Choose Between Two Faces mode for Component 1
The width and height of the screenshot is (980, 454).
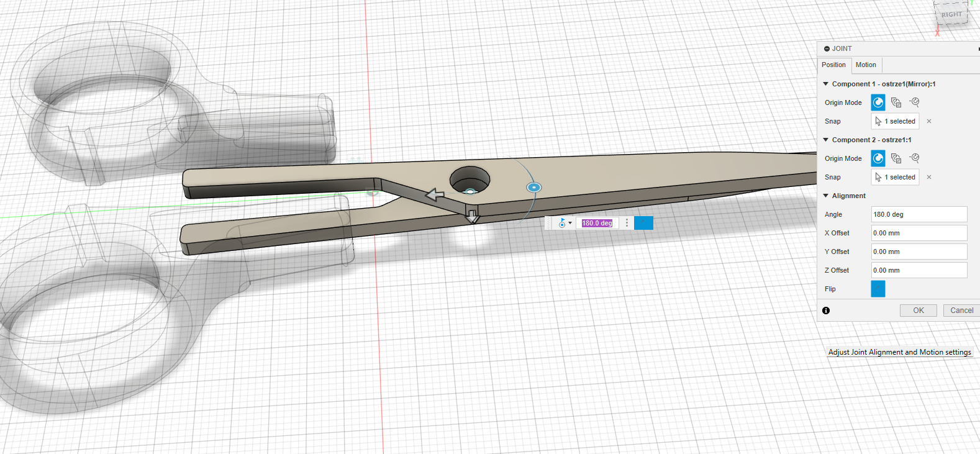pyautogui.click(x=896, y=102)
